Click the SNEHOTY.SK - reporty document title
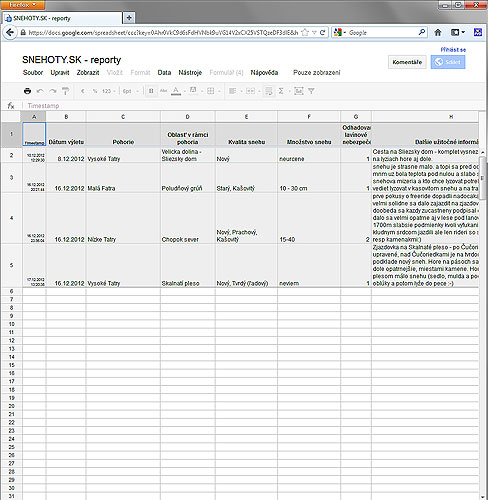Viewport: 488px width, 500px height. pyautogui.click(x=71, y=60)
